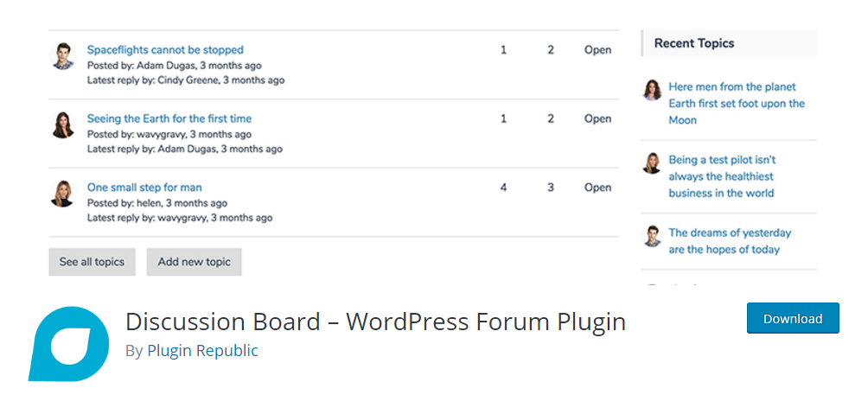Click Adam Dugas avatar beside Spaceflights topic
This screenshot has width=868, height=414.
[x=62, y=56]
